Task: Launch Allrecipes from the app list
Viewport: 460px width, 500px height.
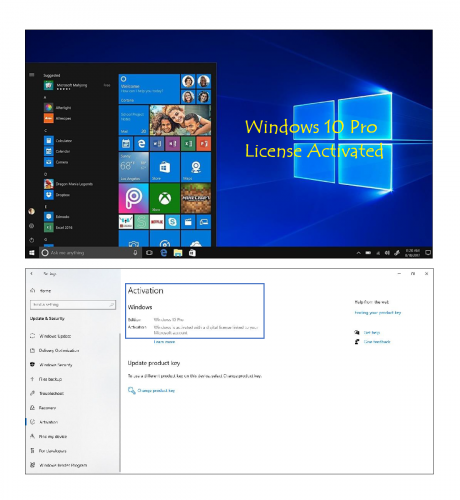Action: point(58,118)
